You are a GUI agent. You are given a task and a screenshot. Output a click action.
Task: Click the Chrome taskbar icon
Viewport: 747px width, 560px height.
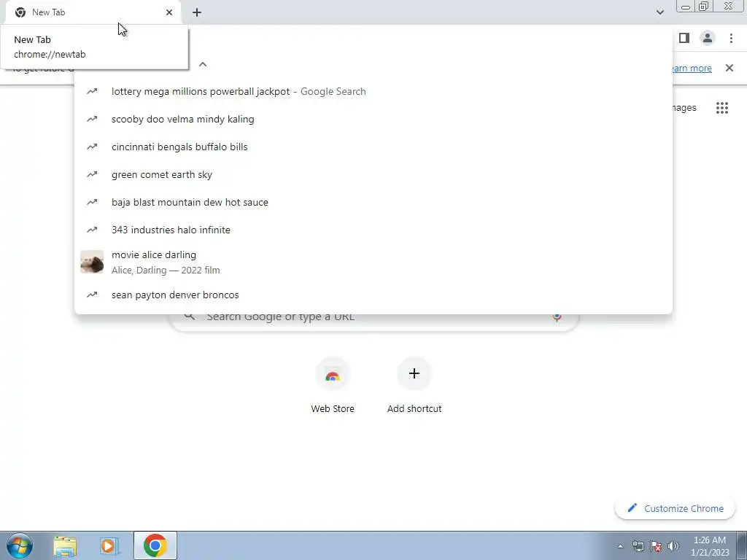coord(155,545)
